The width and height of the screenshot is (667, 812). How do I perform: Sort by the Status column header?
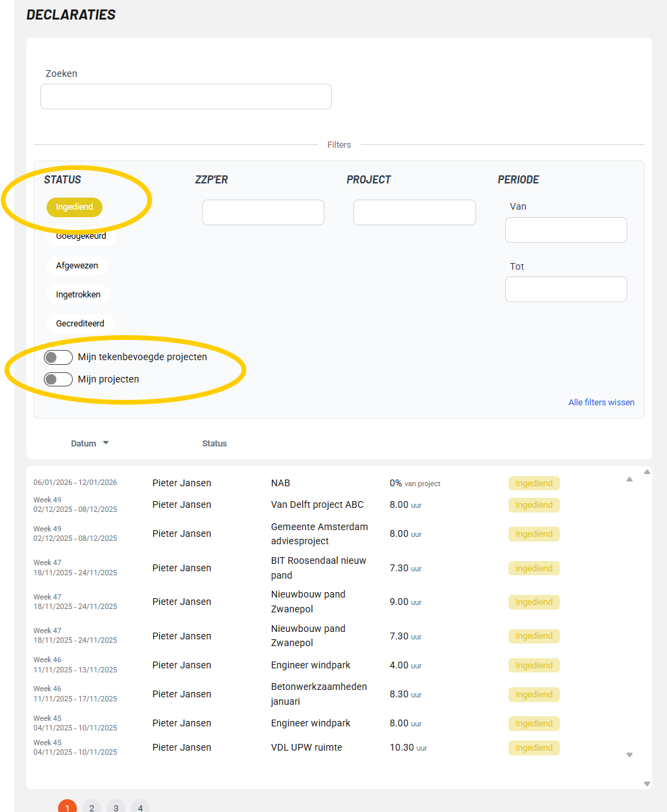point(214,444)
